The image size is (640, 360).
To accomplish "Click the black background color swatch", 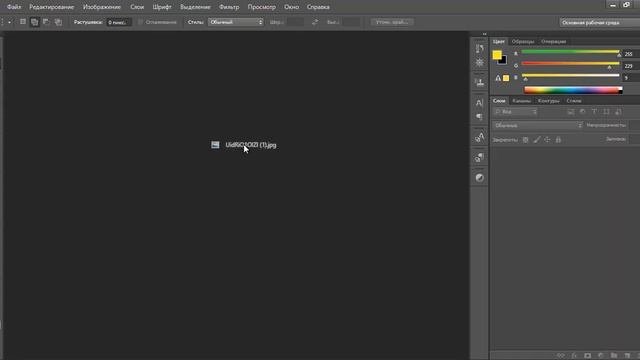I will click(x=504, y=61).
